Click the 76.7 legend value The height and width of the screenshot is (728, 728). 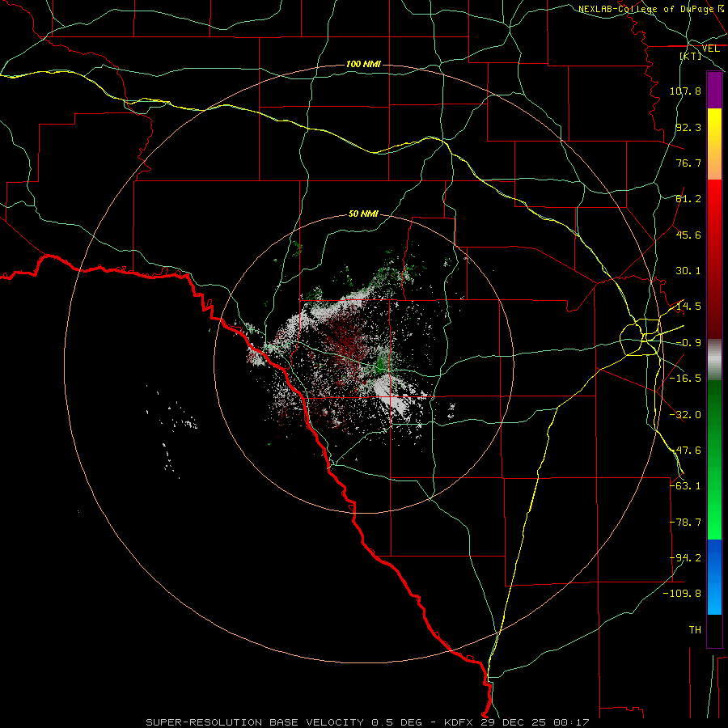click(688, 163)
